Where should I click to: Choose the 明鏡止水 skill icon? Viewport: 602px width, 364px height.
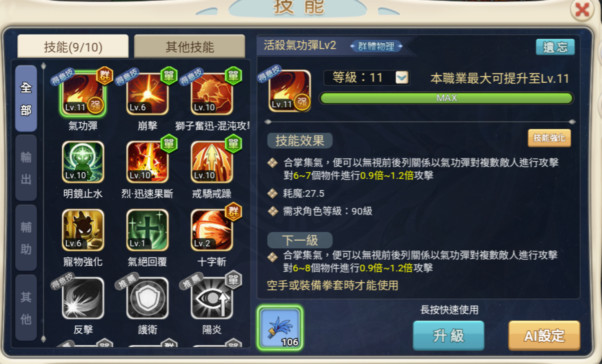[x=83, y=162]
